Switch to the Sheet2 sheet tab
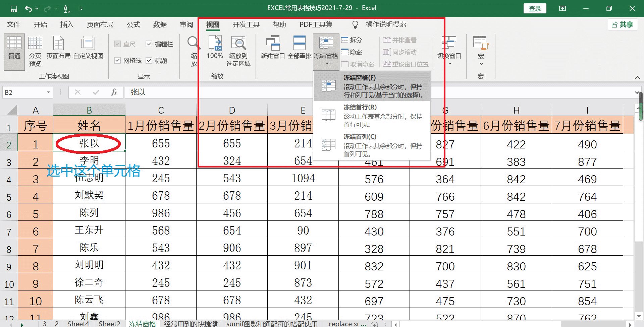 pyautogui.click(x=109, y=324)
